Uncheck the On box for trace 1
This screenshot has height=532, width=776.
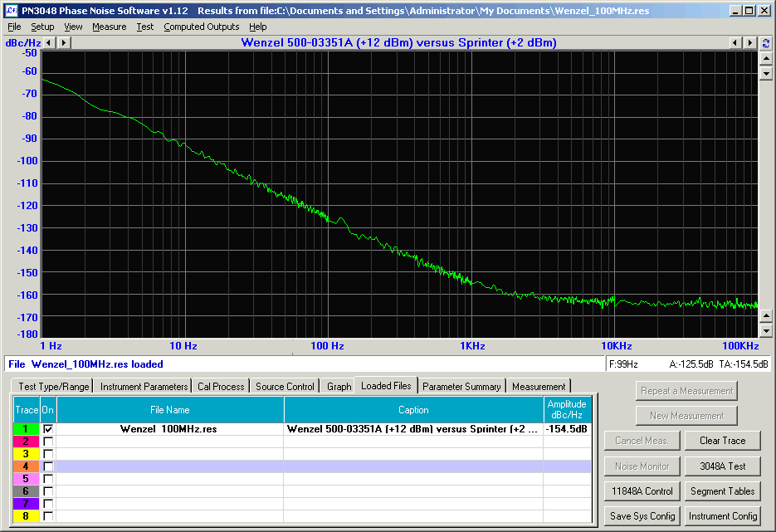click(x=48, y=428)
